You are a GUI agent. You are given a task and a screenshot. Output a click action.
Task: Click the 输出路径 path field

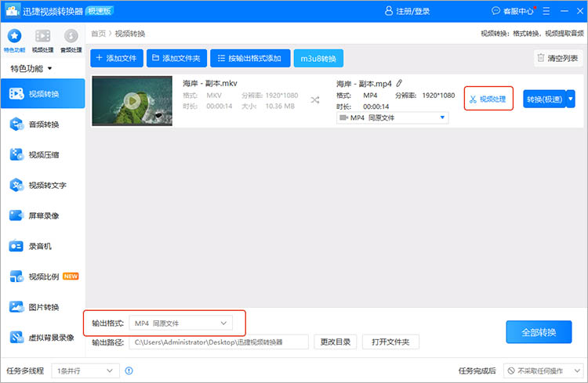pos(219,342)
